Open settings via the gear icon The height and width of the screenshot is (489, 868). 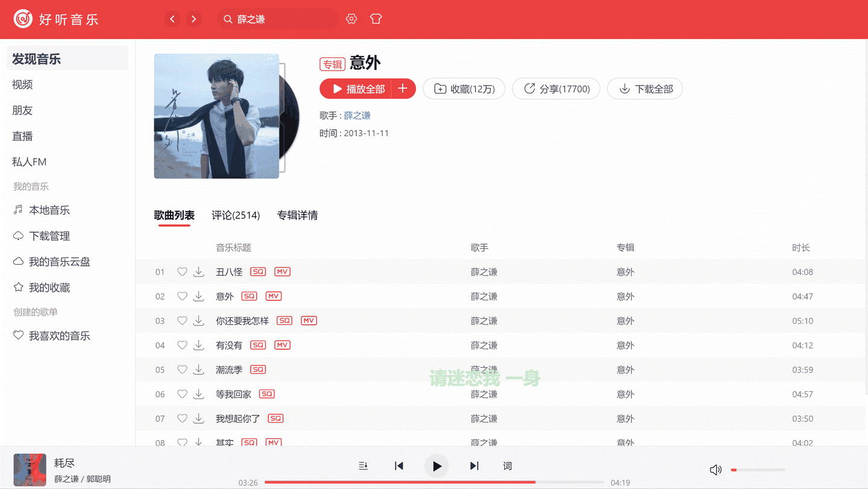(351, 19)
